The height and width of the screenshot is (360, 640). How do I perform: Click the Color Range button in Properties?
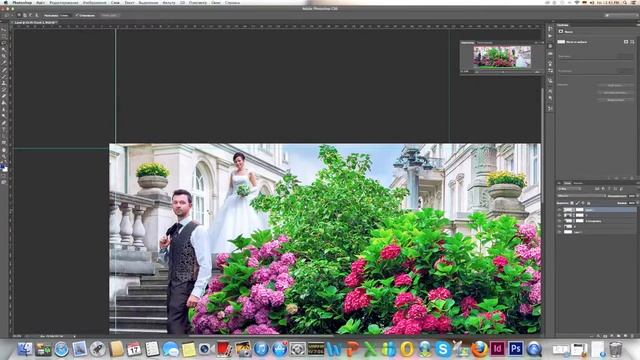click(x=615, y=93)
